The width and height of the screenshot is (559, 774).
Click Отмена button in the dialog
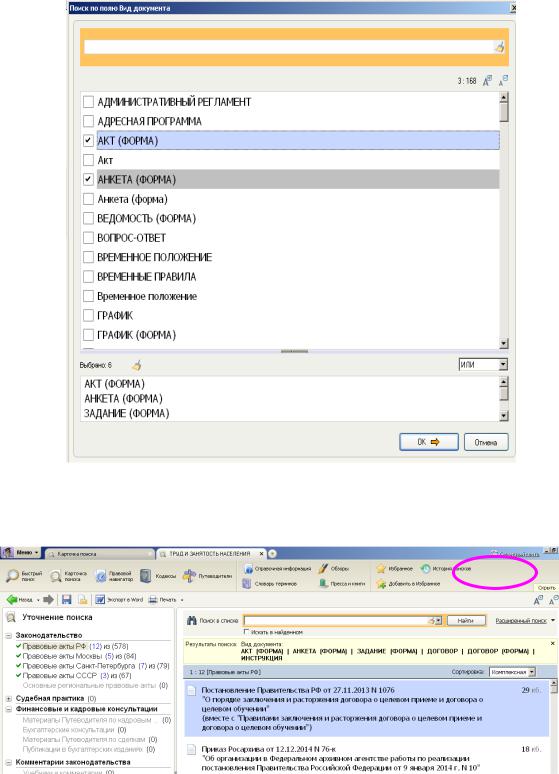click(x=486, y=442)
